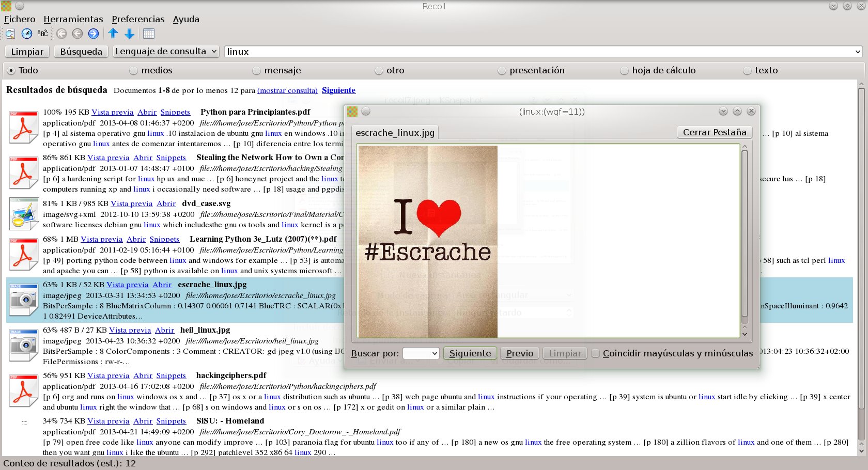
Task: Click the camera thumbnail for escrache_linux.jpg
Action: [23, 300]
